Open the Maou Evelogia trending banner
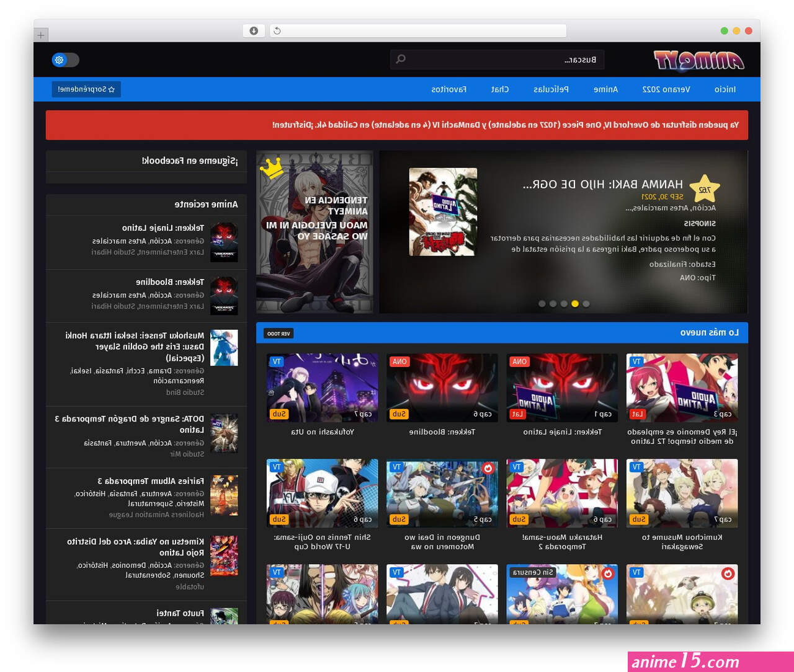The width and height of the screenshot is (794, 672). click(x=314, y=232)
